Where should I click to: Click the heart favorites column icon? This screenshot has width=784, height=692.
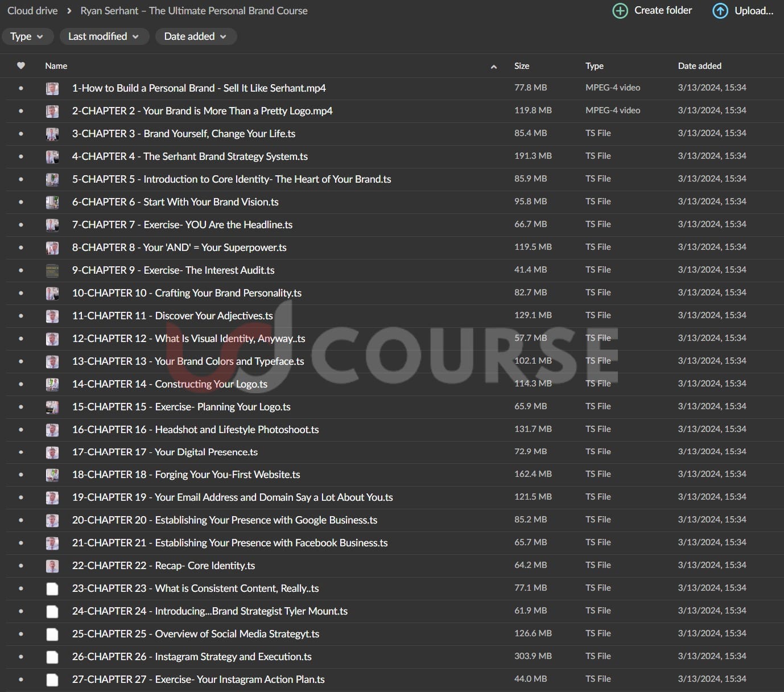tap(21, 66)
